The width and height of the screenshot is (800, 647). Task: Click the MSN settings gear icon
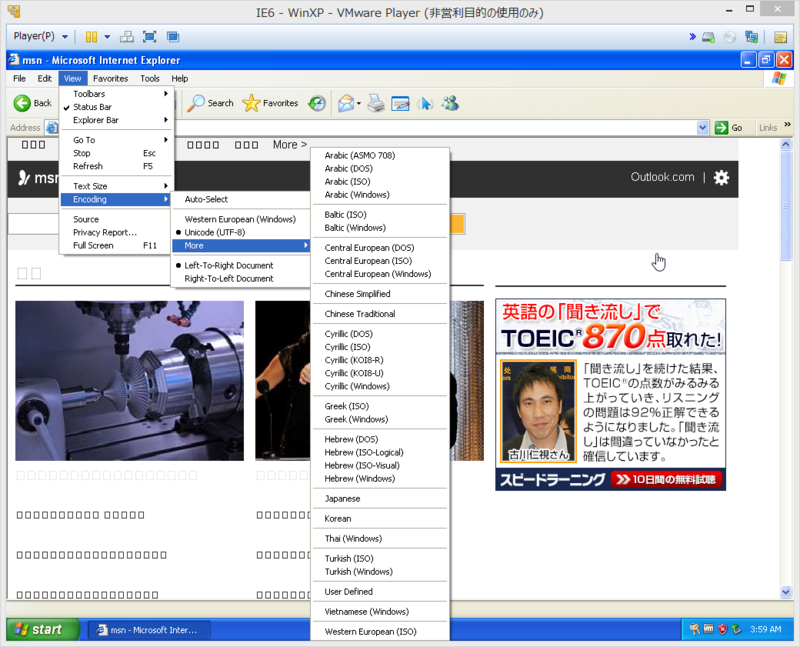tap(721, 178)
